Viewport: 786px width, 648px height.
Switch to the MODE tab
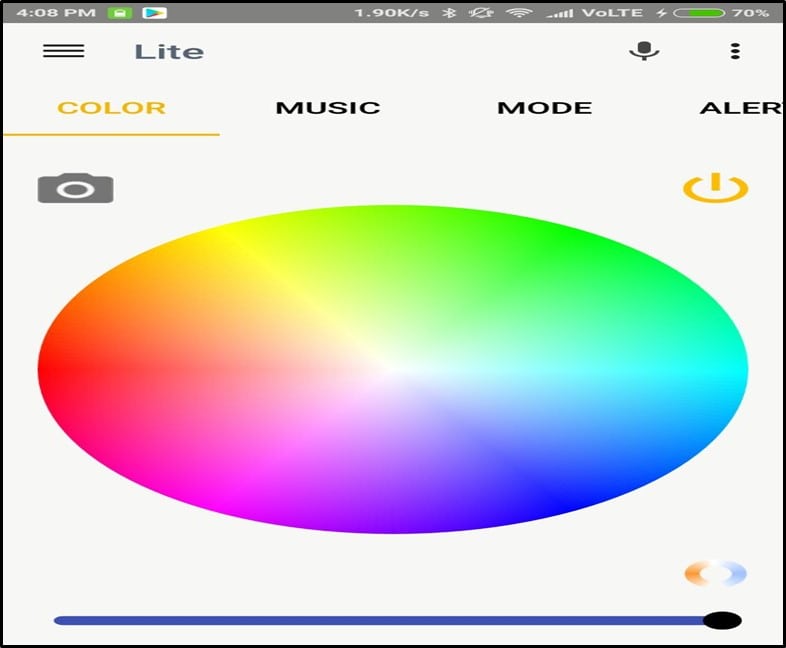pyautogui.click(x=544, y=108)
